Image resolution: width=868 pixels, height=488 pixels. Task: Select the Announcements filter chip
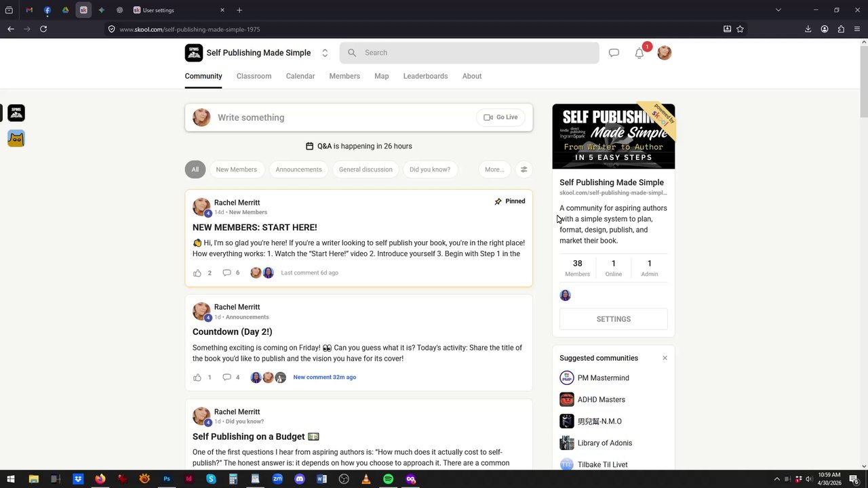pos(298,169)
